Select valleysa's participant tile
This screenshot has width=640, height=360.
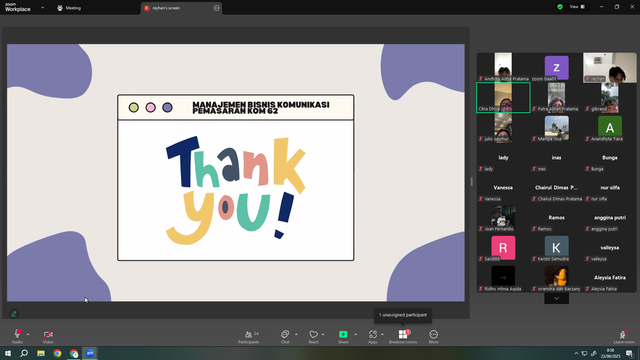[610, 247]
